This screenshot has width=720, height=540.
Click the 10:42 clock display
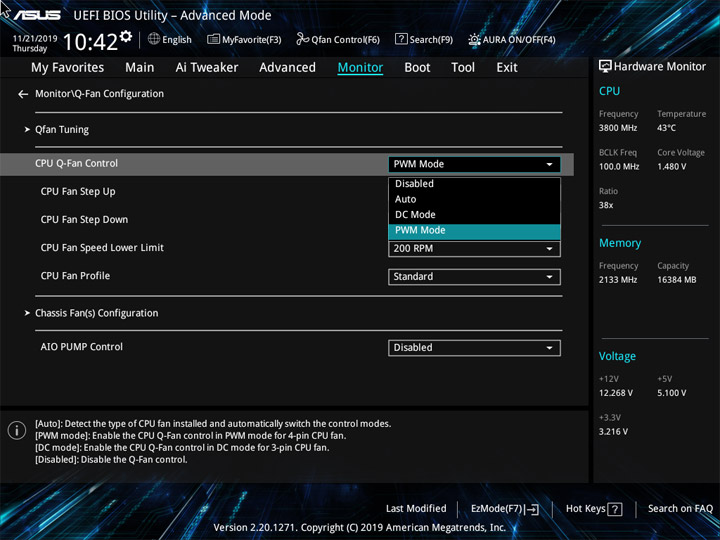[x=90, y=42]
